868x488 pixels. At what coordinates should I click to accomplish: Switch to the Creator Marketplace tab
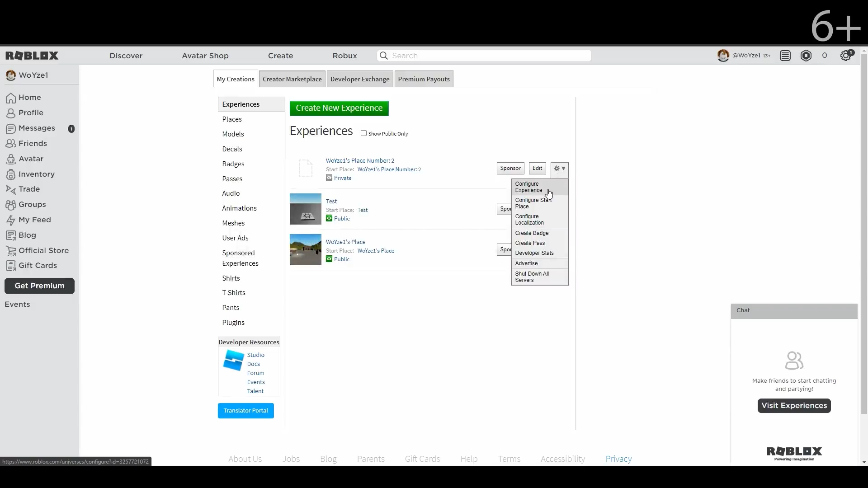tap(292, 79)
